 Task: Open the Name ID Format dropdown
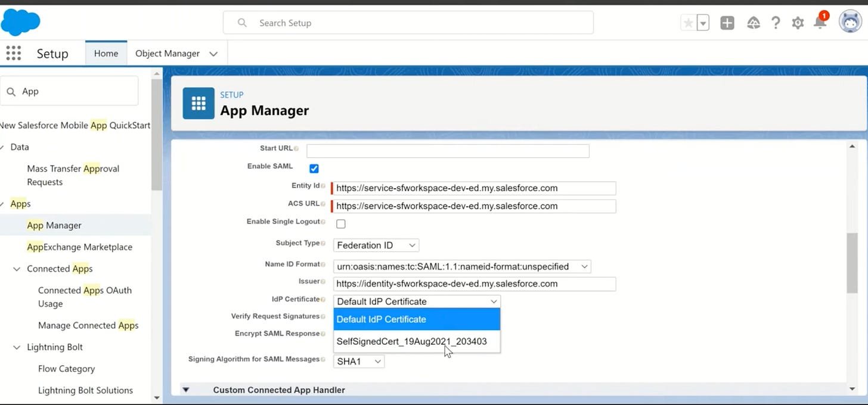coord(462,266)
